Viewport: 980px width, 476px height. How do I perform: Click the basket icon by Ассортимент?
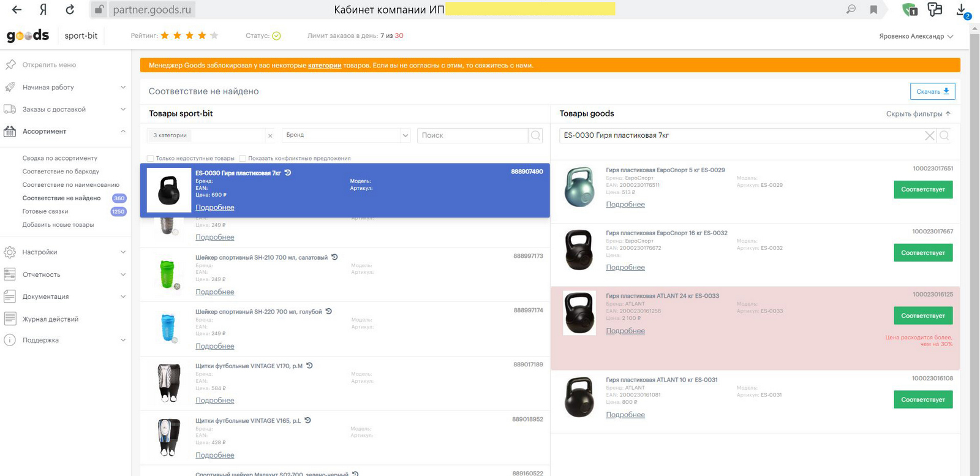point(10,131)
